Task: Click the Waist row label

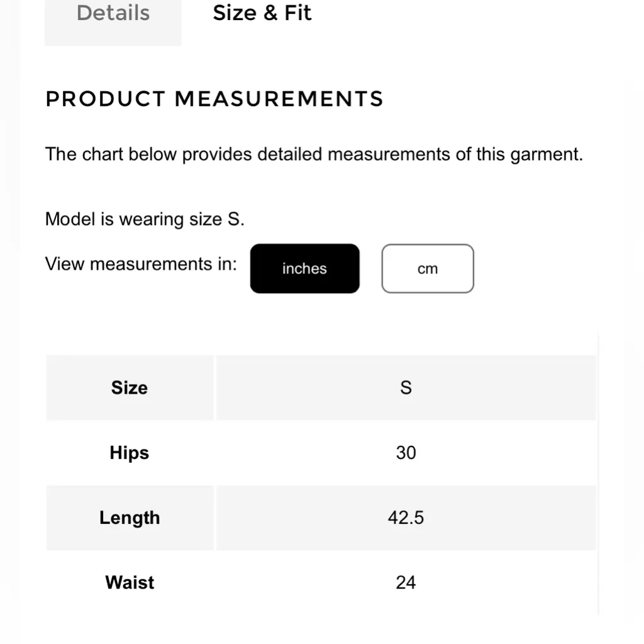Action: tap(130, 582)
